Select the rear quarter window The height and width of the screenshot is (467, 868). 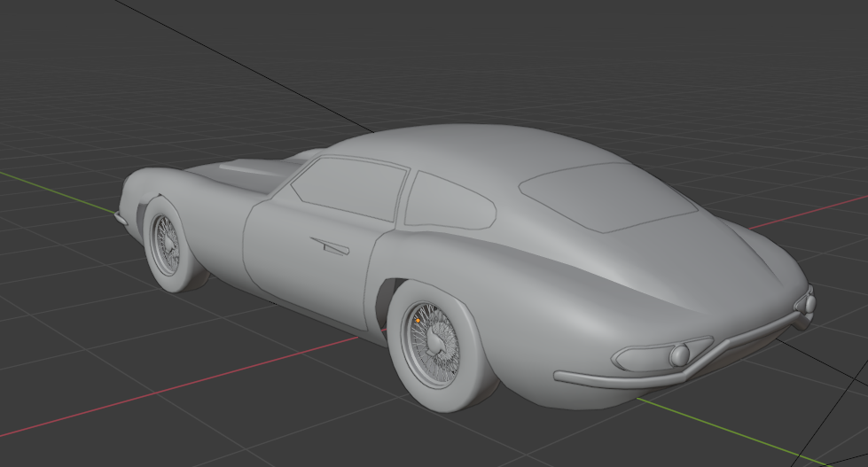(450, 201)
